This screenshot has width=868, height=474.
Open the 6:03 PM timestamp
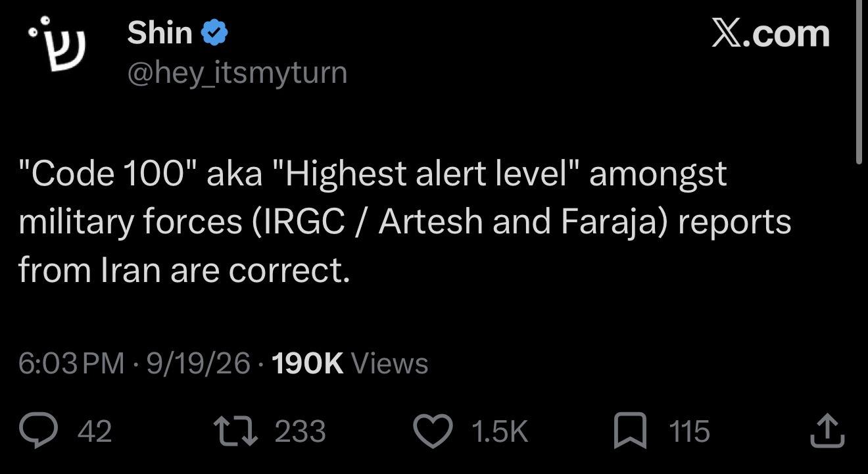pos(71,363)
